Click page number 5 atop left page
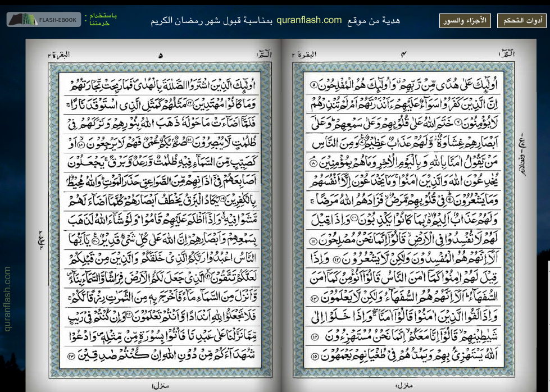This screenshot has height=392, width=550. pos(160,55)
